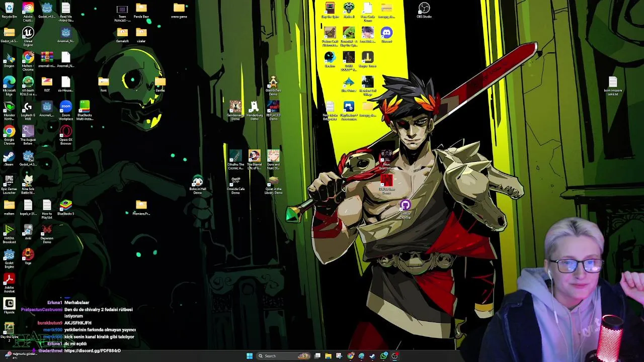
Task: Open PlayStation Accessories shortcut
Action: point(349,111)
